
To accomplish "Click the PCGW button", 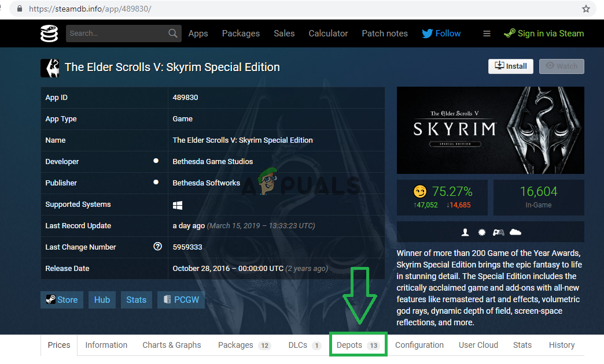I will tap(181, 300).
